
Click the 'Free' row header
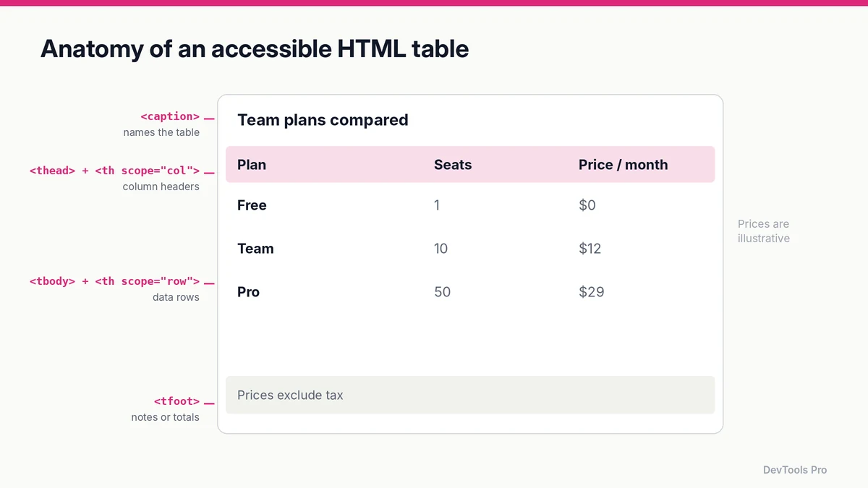pyautogui.click(x=252, y=205)
